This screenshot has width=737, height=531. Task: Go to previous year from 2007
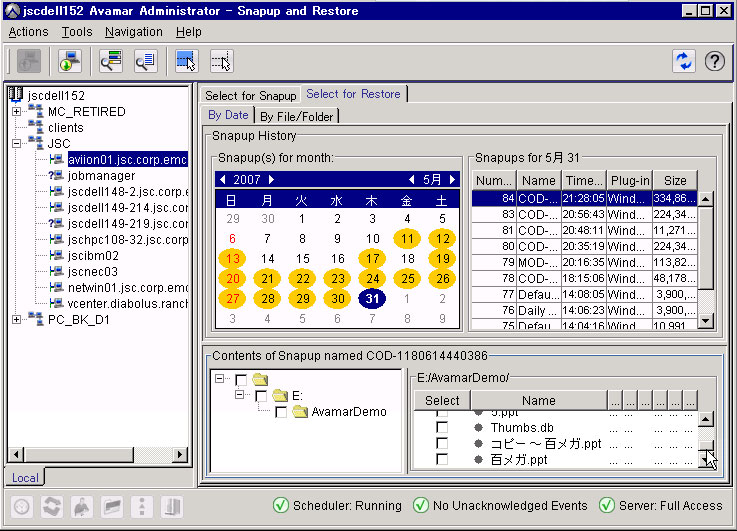point(223,179)
